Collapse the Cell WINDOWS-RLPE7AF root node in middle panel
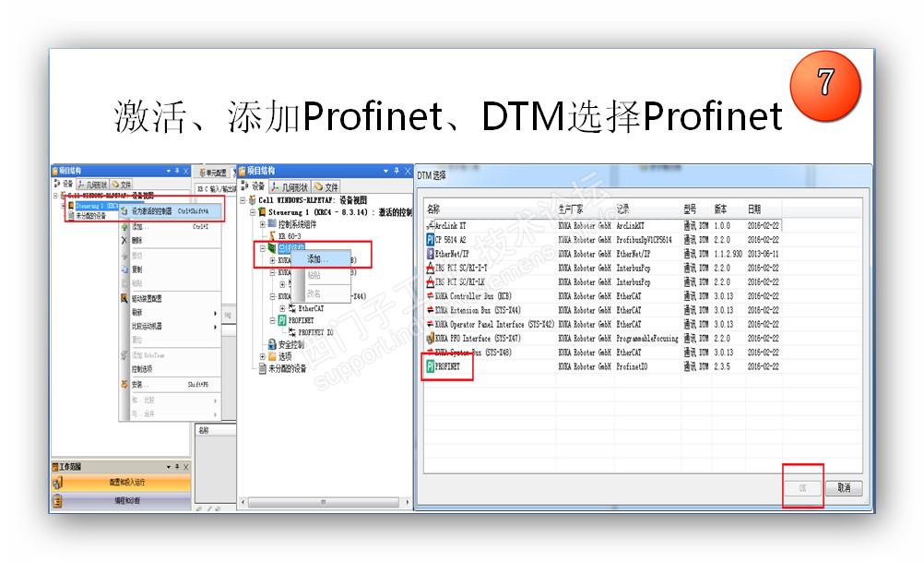Viewport: 924px width, 562px height. pyautogui.click(x=243, y=200)
